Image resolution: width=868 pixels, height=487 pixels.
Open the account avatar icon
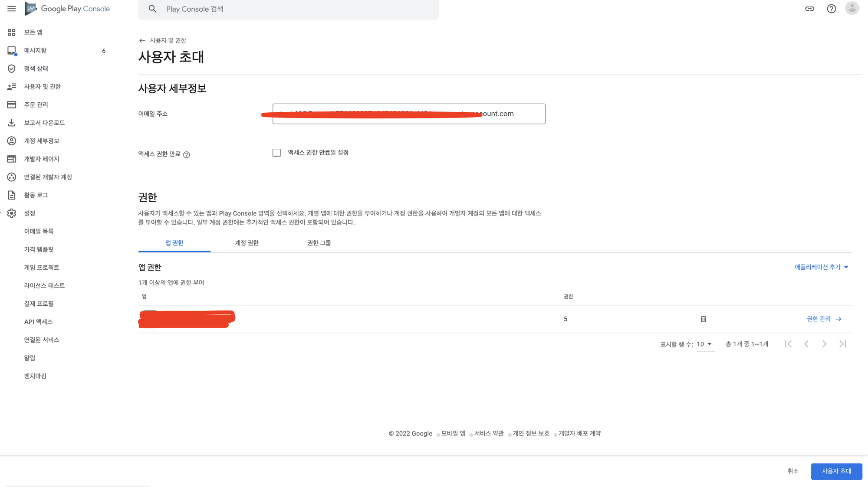coord(852,9)
